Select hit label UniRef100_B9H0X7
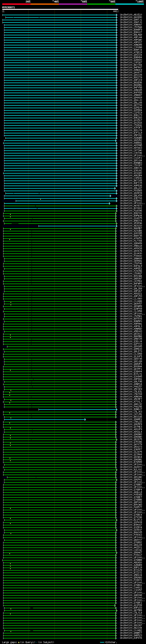The height and width of the screenshot is (644, 146). [x=131, y=32]
